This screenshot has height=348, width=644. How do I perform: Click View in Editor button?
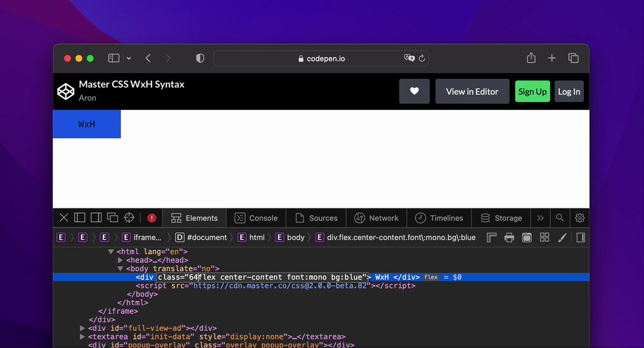(x=472, y=91)
